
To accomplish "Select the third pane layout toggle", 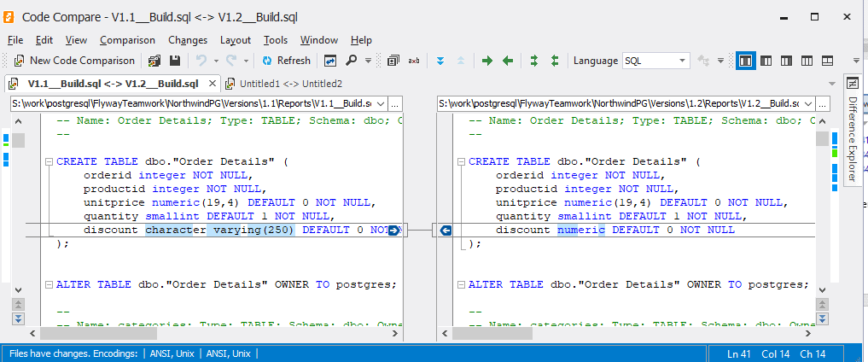I will pyautogui.click(x=787, y=61).
